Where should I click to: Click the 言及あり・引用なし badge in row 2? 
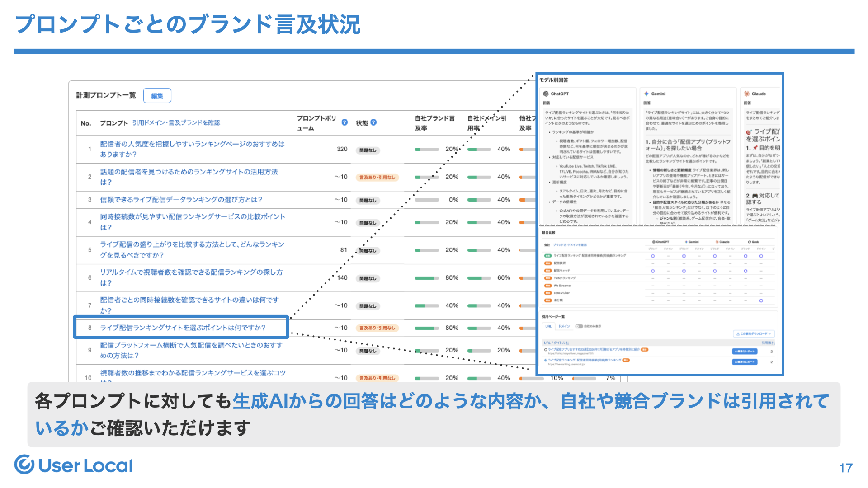pos(377,178)
